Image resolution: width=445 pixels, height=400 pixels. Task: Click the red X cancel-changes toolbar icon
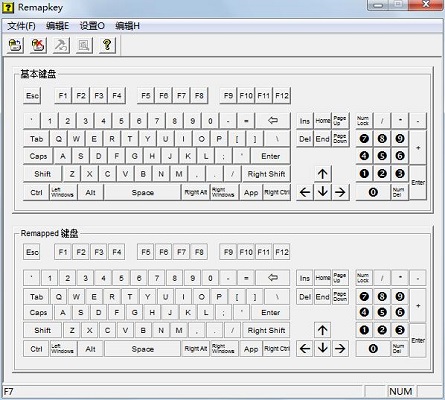pyautogui.click(x=38, y=45)
